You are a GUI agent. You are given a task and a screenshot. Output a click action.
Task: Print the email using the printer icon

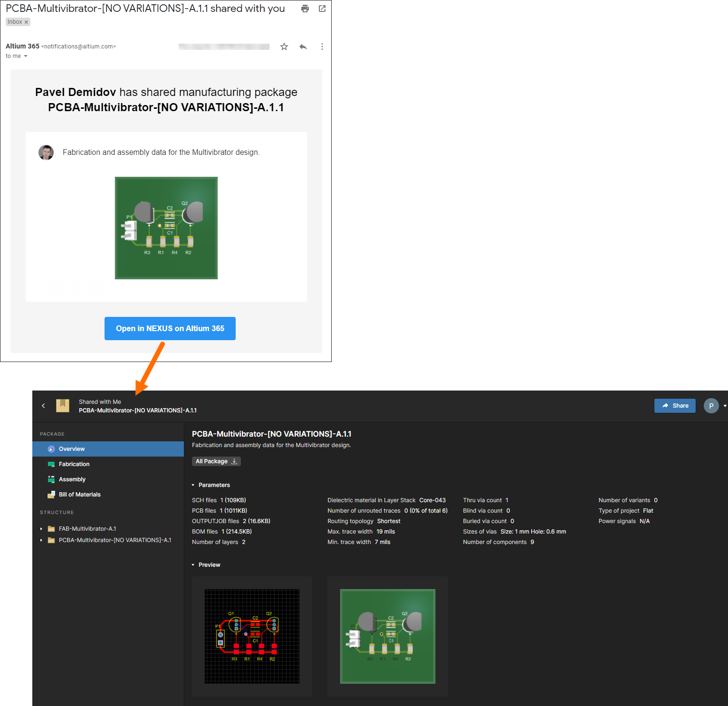pos(305,9)
